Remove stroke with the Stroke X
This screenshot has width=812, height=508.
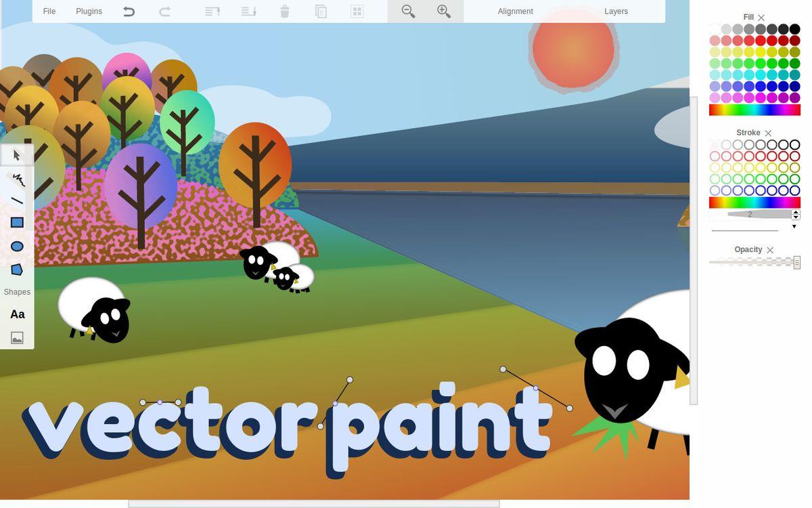pos(768,133)
